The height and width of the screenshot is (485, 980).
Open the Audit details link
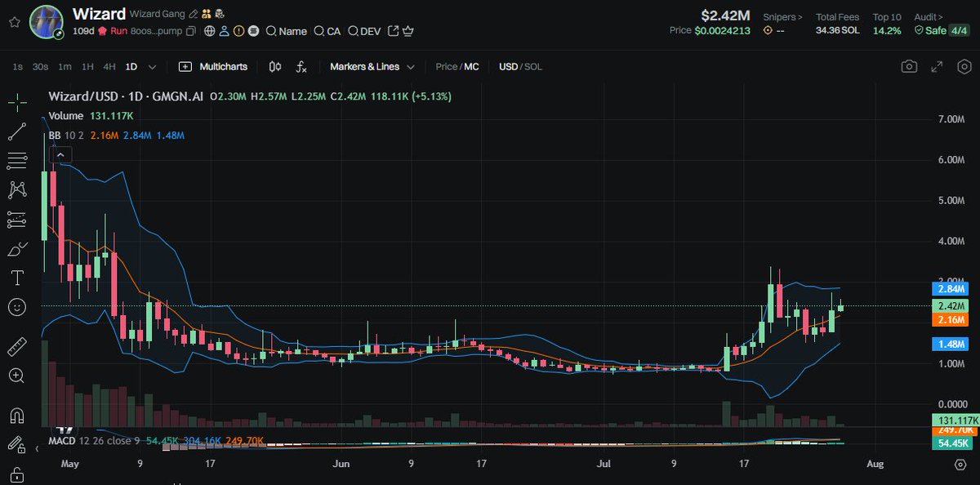tap(929, 16)
